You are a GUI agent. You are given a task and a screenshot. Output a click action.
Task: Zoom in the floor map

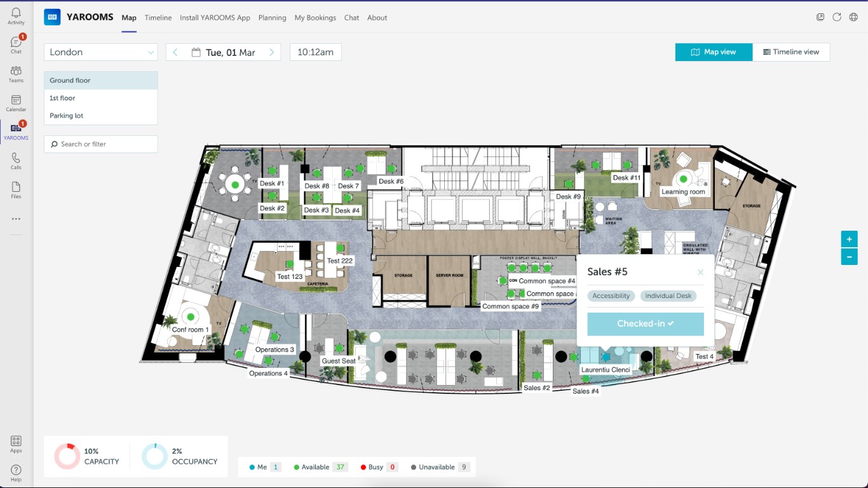(849, 240)
